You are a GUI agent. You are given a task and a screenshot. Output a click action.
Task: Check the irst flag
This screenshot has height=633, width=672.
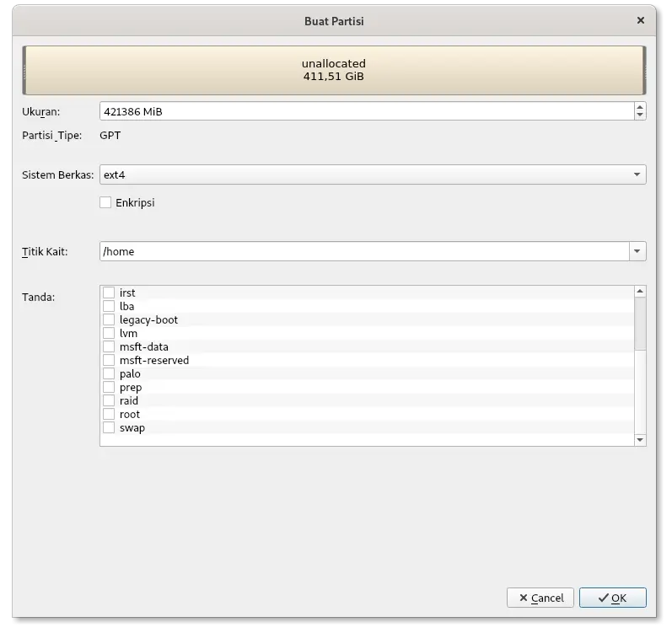click(109, 292)
